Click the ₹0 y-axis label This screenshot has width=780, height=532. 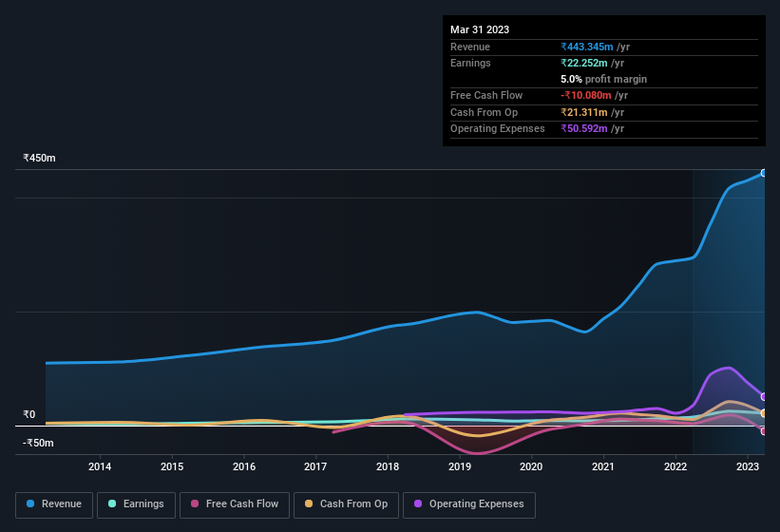[29, 414]
